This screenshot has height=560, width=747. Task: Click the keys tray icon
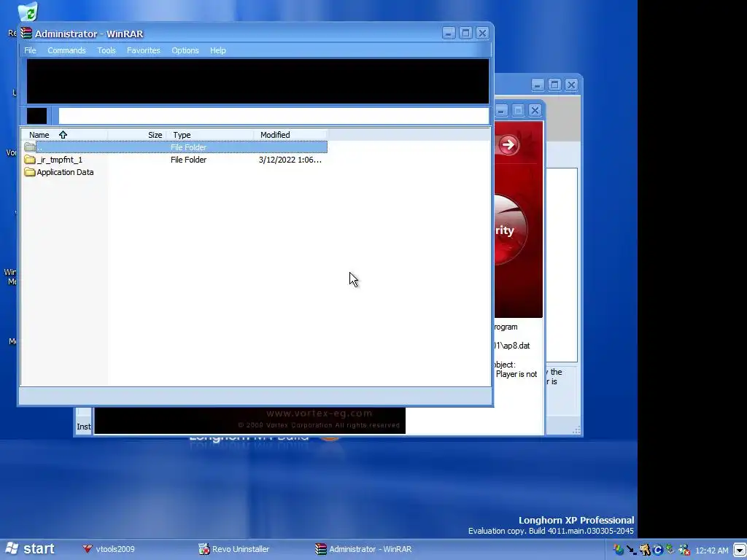tap(645, 550)
